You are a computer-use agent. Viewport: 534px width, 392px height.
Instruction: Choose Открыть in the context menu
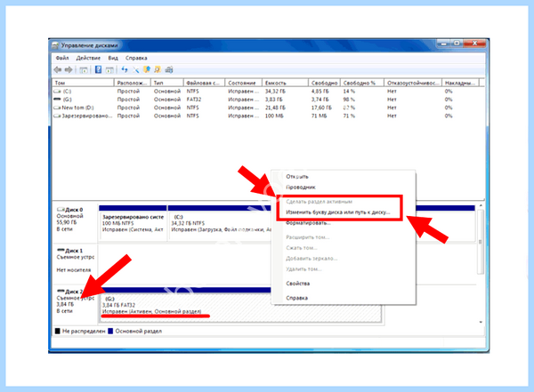(344, 177)
